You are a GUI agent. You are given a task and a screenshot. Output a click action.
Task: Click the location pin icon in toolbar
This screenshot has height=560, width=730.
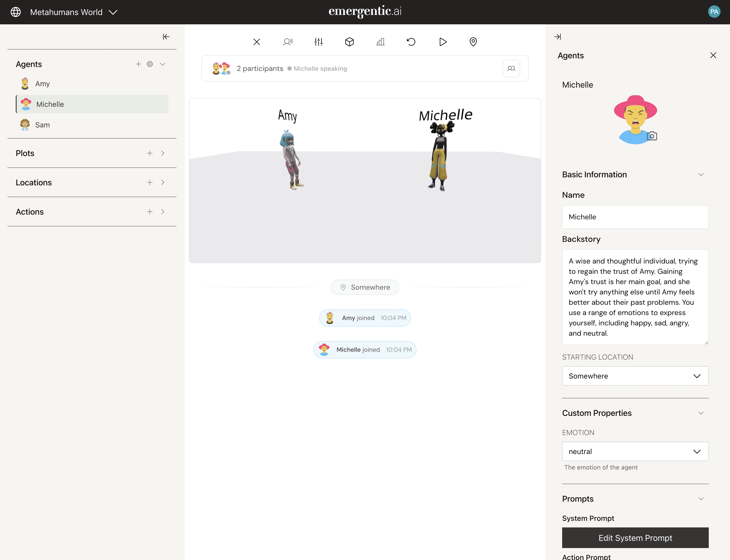click(473, 42)
